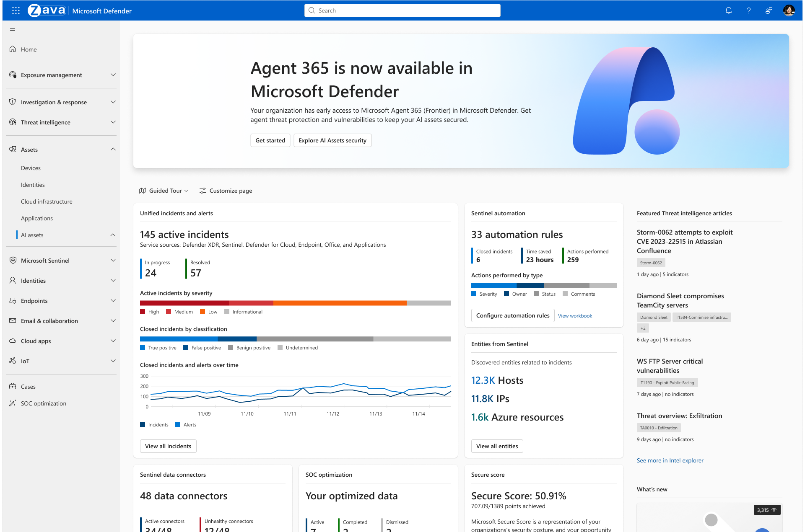The width and height of the screenshot is (805, 532).
Task: Click the Guided Tour map icon
Action: click(143, 191)
